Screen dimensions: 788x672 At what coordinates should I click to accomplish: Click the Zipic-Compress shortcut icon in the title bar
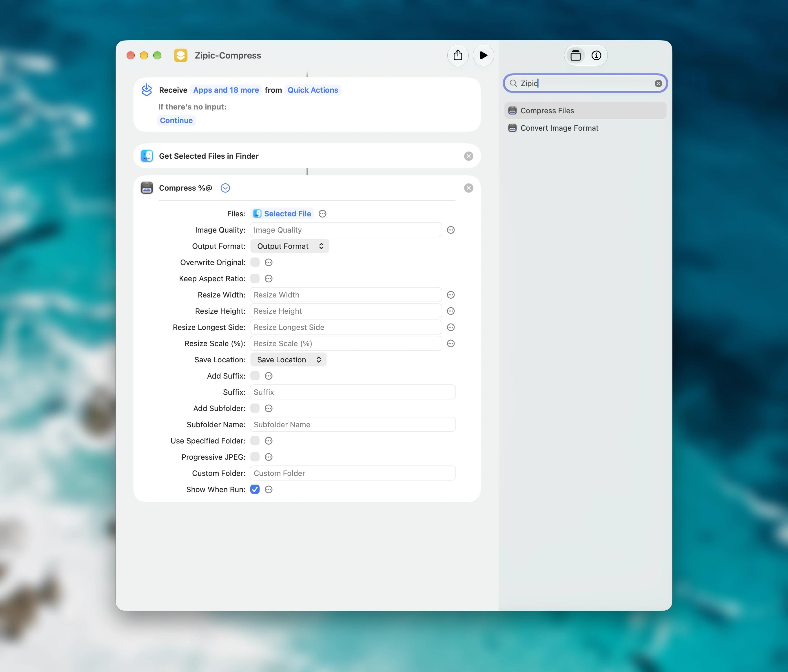coord(181,56)
